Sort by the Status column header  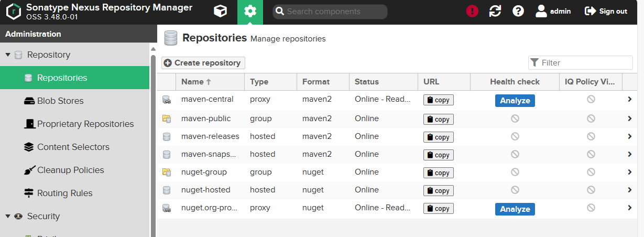point(384,82)
